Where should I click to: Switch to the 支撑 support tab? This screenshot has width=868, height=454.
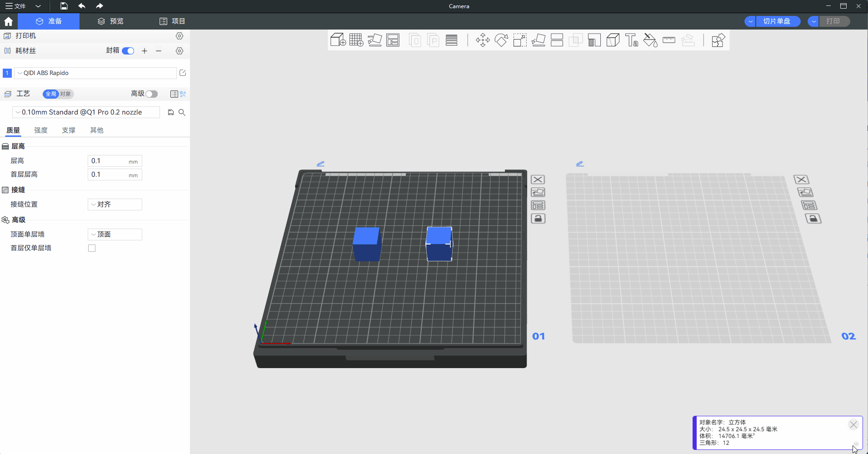pyautogui.click(x=69, y=130)
